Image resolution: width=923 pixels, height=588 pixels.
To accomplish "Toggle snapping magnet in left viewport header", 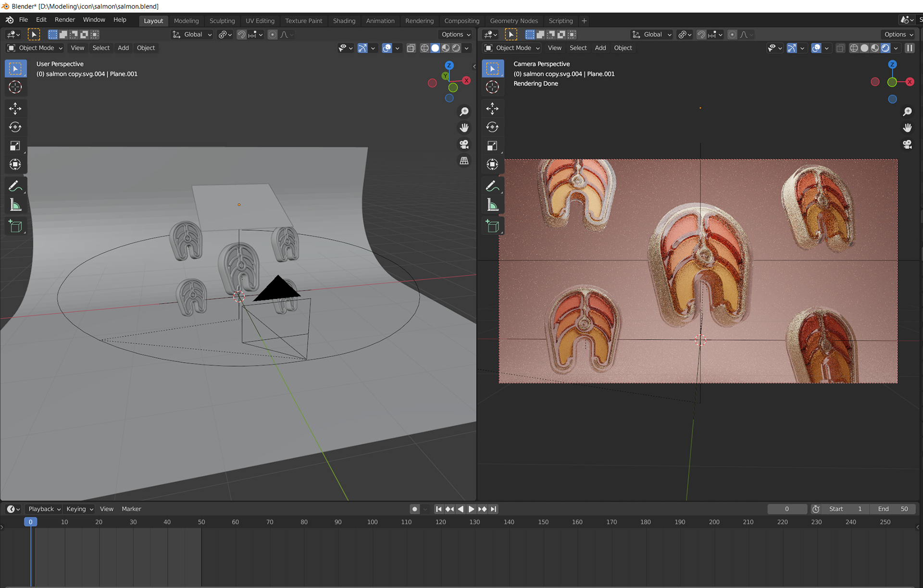I will click(x=242, y=35).
